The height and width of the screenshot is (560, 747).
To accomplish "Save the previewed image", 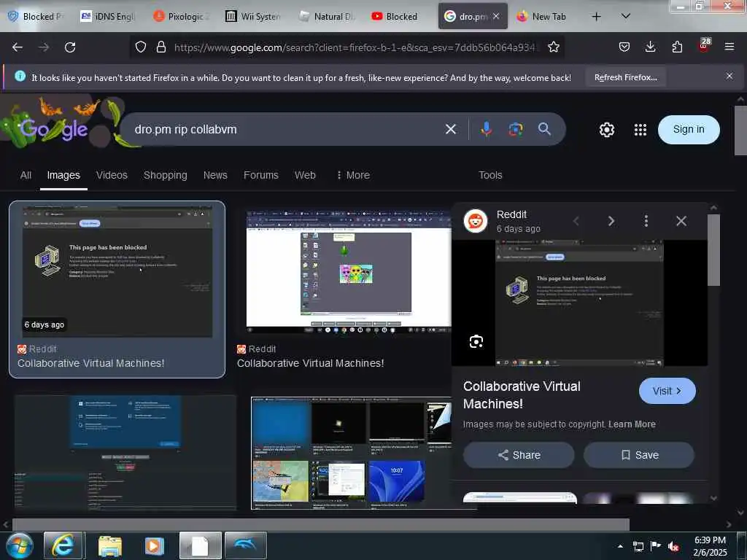I will pos(639,455).
